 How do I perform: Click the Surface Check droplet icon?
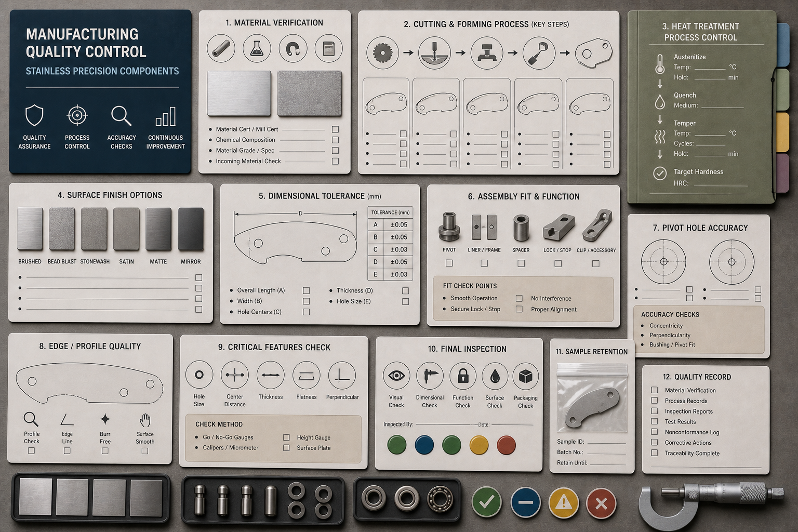coord(495,376)
